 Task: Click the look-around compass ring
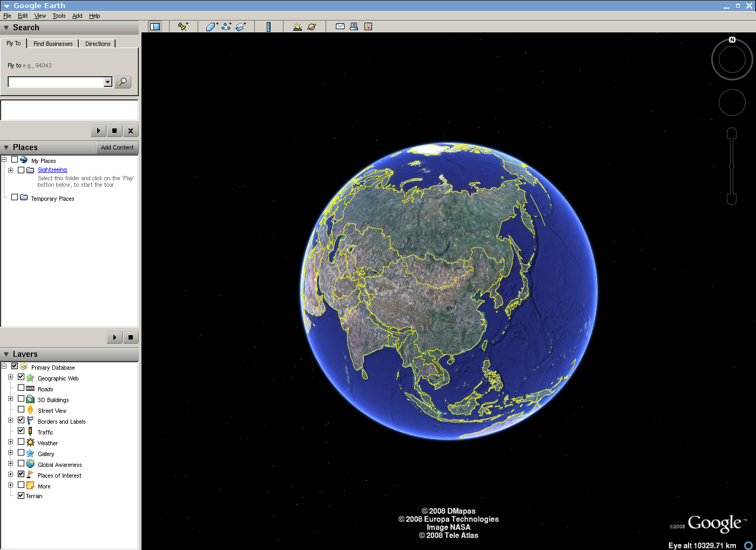point(732,59)
